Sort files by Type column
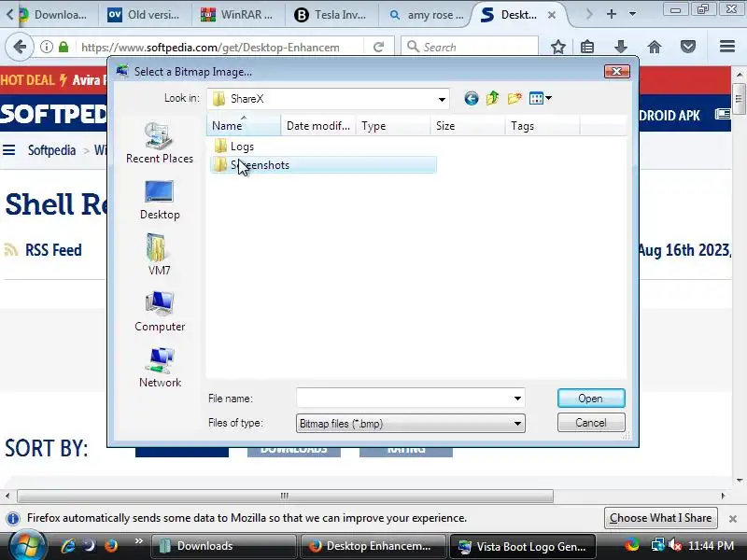This screenshot has width=747, height=560. click(x=393, y=126)
